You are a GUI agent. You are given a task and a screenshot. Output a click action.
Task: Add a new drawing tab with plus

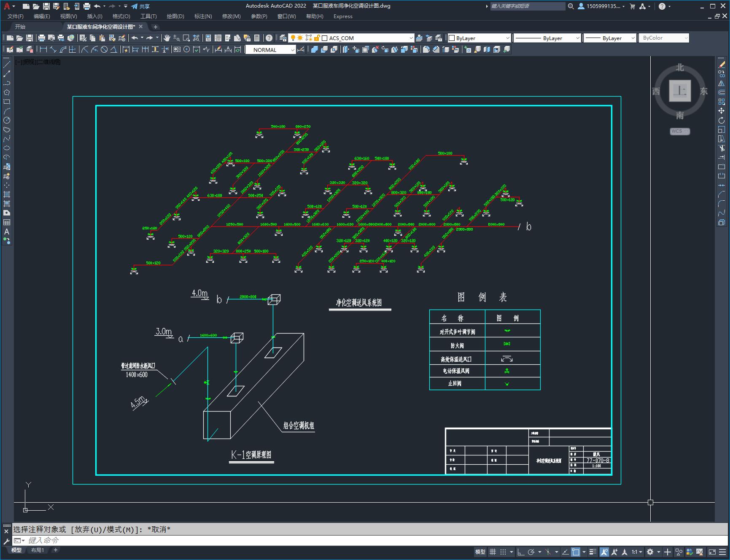(155, 27)
